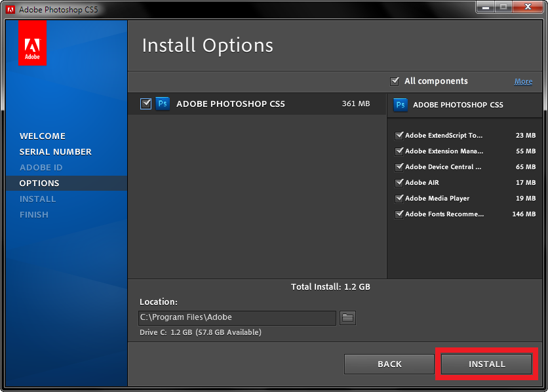Uncheck Adobe Fonts Recommended component
The width and height of the screenshot is (548, 392).
399,214
